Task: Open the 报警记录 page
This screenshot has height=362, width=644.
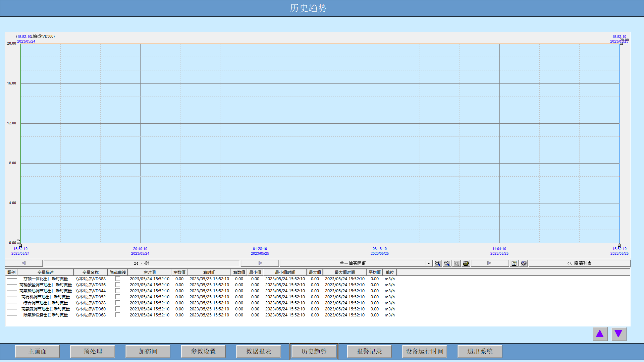Action: click(369, 351)
